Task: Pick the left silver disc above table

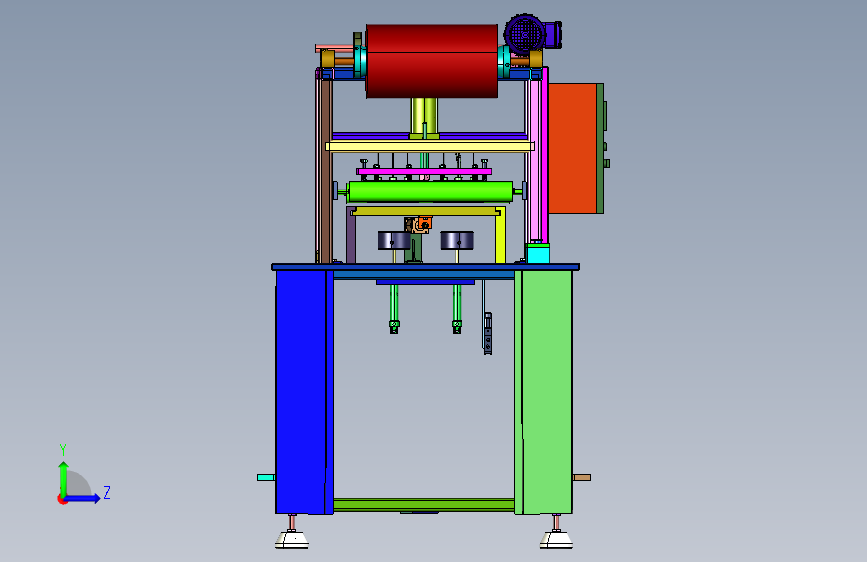Action: coord(394,241)
